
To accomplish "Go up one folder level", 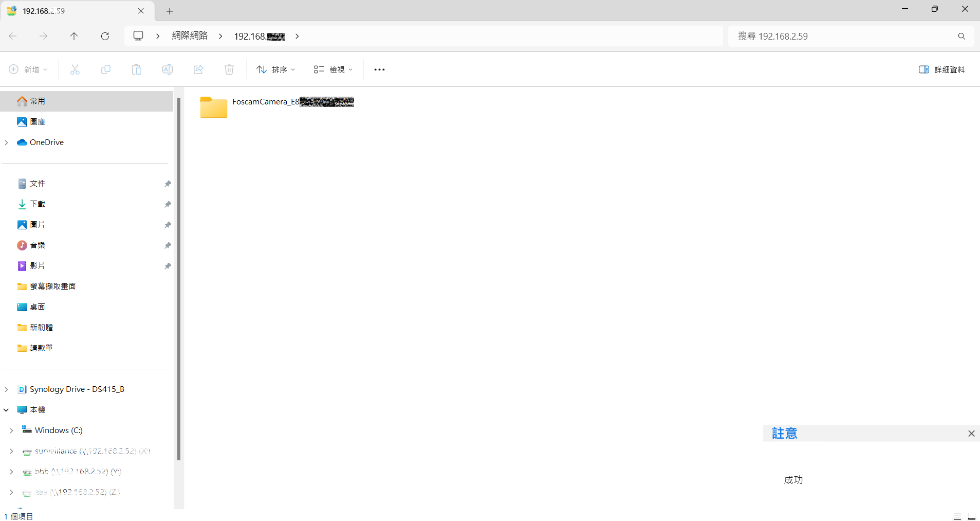I will point(74,36).
